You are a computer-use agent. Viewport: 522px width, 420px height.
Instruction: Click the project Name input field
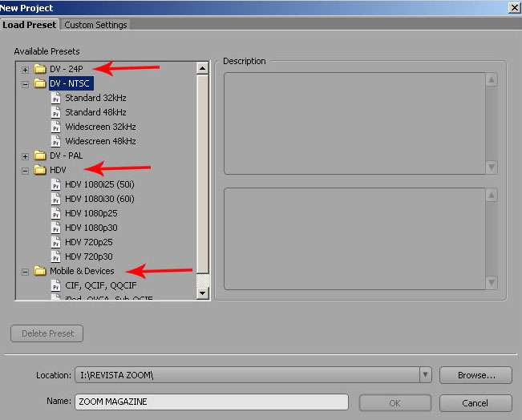(212, 402)
